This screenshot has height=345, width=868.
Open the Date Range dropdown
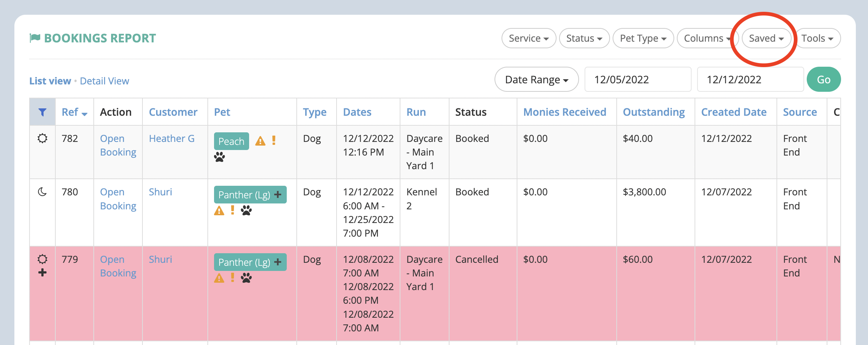tap(537, 80)
